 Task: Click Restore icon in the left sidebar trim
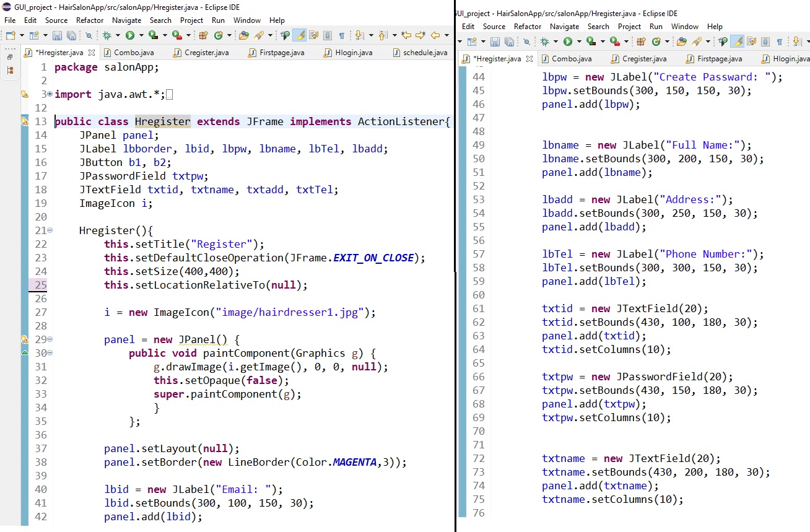(10, 56)
